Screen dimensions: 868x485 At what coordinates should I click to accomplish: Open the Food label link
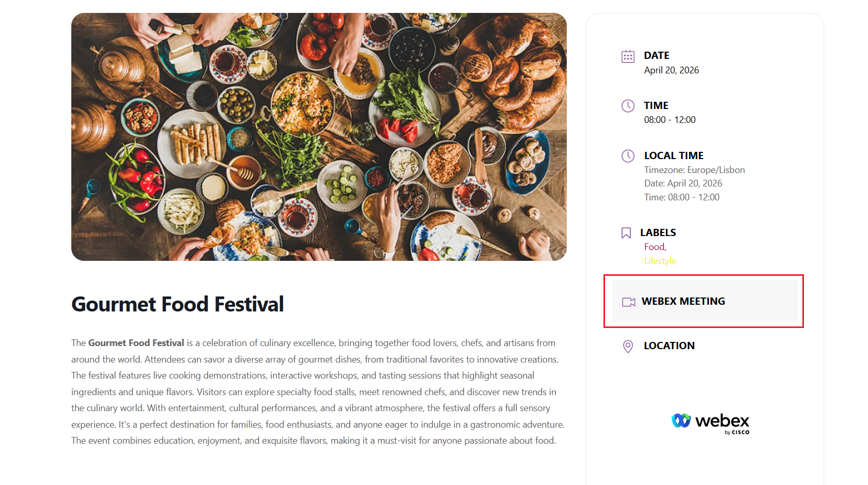pos(655,247)
